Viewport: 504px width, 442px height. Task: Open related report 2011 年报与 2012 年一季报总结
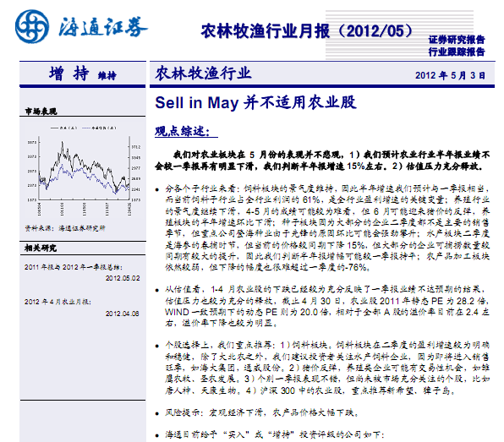click(x=74, y=267)
